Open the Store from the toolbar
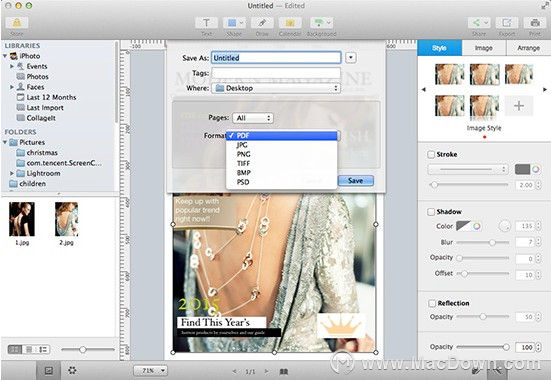Image resolution: width=551 pixels, height=380 pixels. (x=17, y=23)
